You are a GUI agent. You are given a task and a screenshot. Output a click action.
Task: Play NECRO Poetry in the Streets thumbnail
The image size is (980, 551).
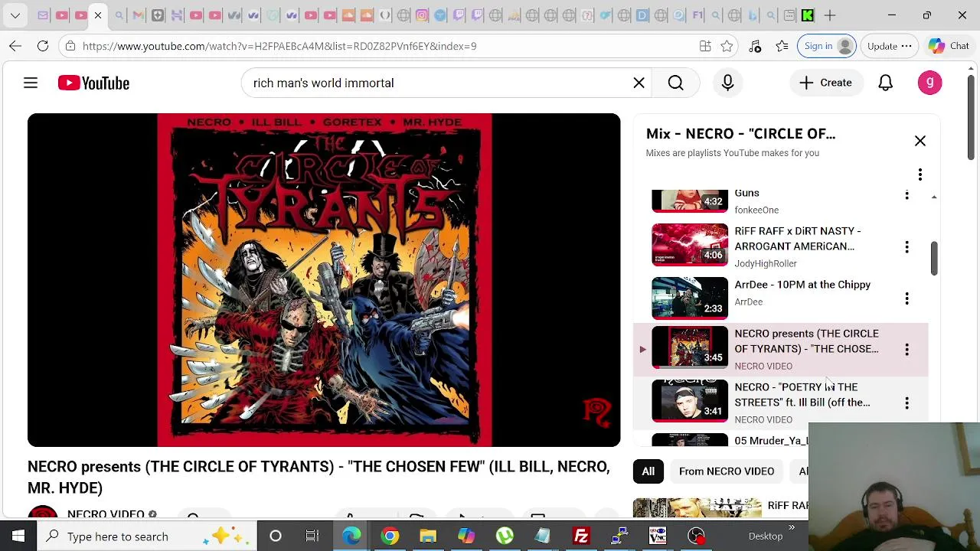click(x=689, y=400)
